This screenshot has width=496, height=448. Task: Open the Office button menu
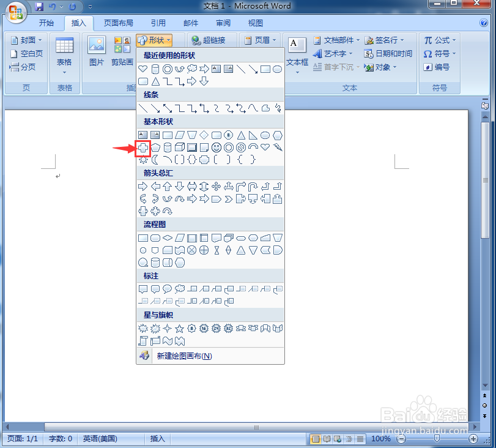pyautogui.click(x=16, y=13)
